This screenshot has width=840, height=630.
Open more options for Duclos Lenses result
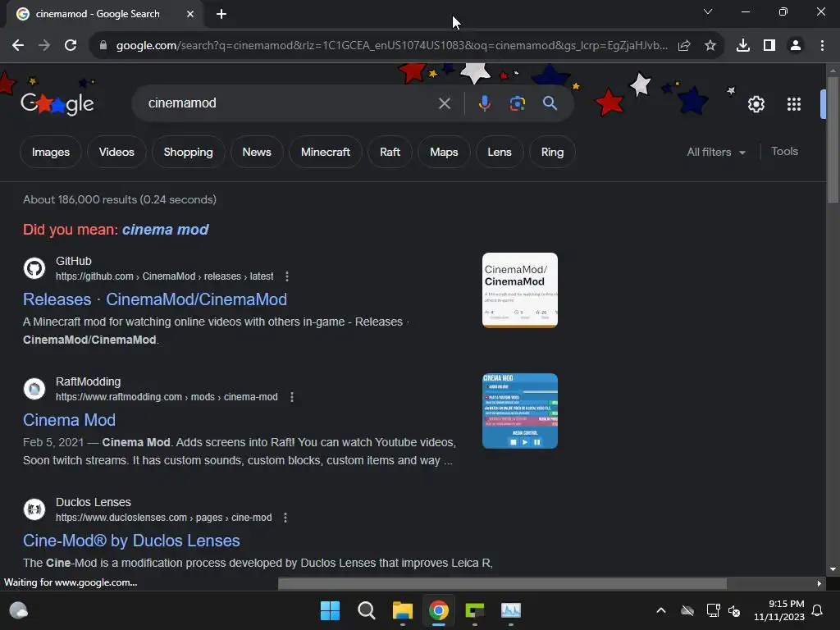point(285,518)
